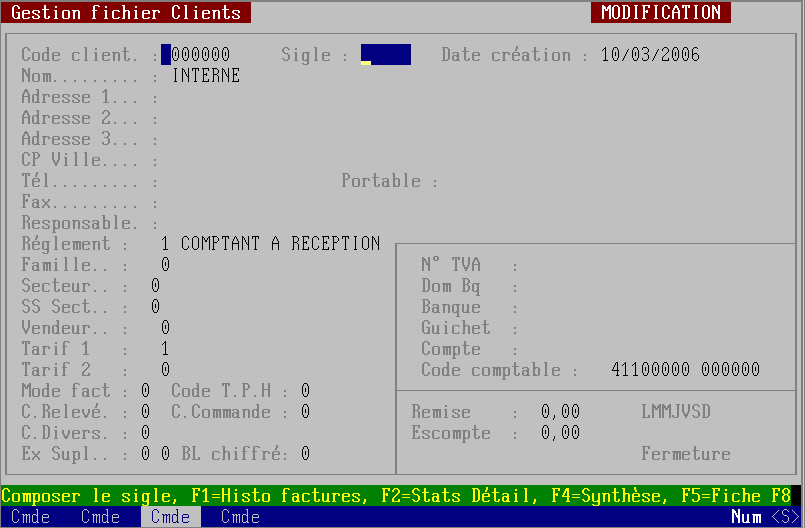Viewport: 805px width, 528px height.
Task: Click the Num lock status indicator
Action: 746,517
